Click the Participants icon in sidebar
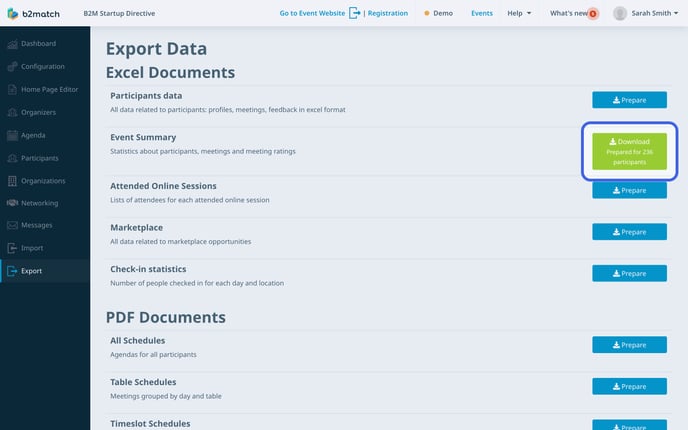The height and width of the screenshot is (430, 688). [12, 158]
